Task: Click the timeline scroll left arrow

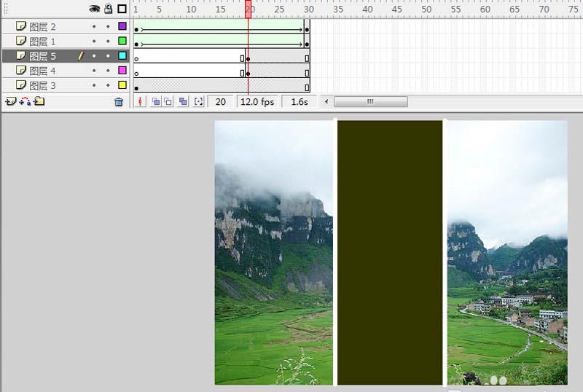Action: [x=326, y=101]
